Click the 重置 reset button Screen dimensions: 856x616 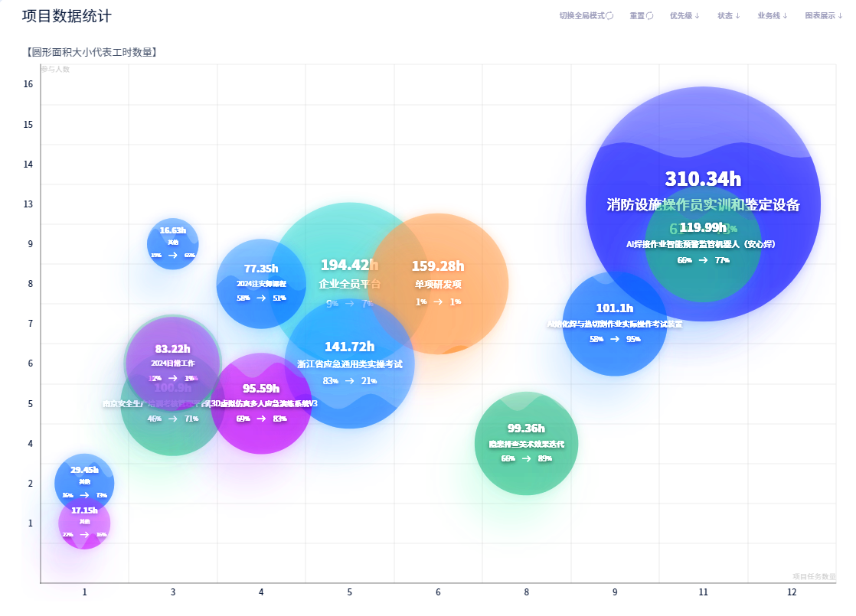(x=642, y=16)
